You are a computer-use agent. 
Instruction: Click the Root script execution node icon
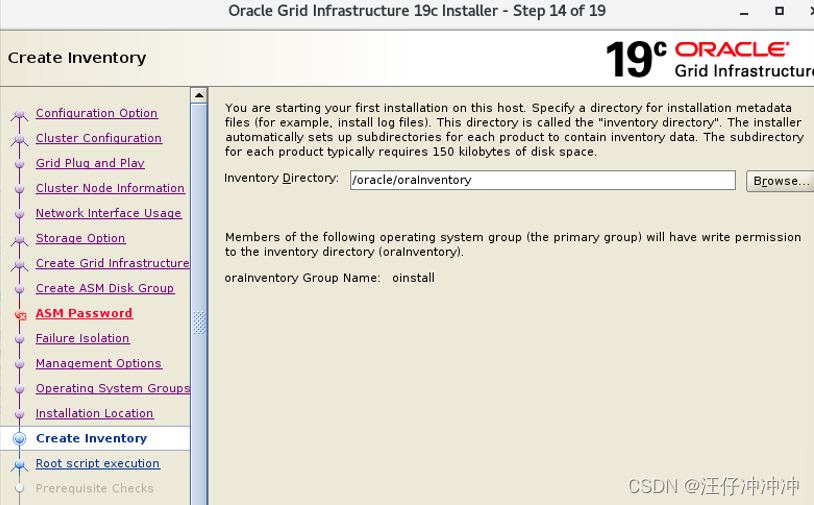pos(19,465)
